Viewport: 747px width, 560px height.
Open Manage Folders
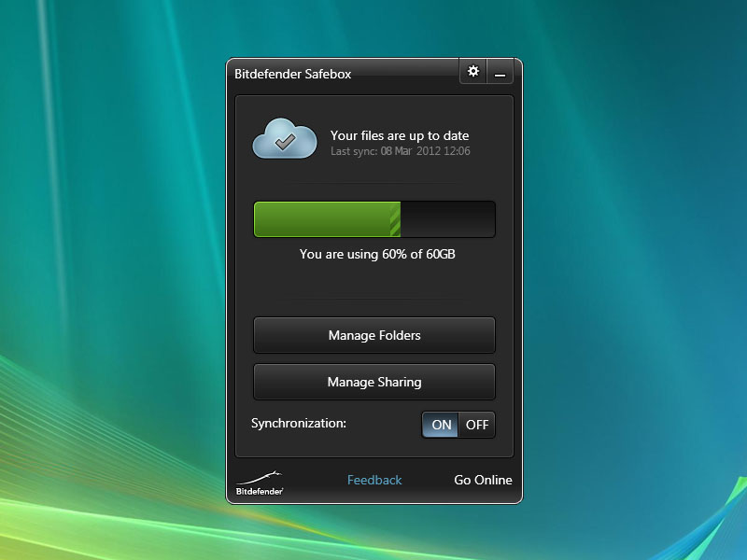pos(374,335)
